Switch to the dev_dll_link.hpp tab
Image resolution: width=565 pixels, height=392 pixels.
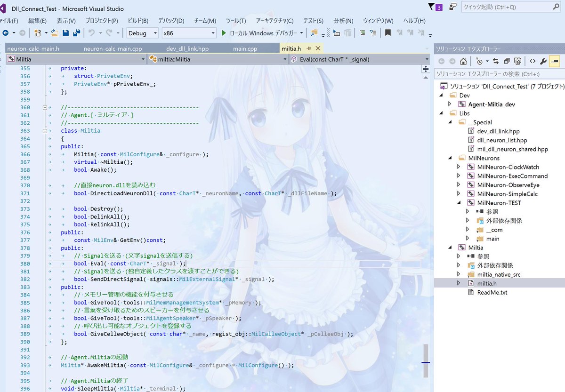[187, 48]
